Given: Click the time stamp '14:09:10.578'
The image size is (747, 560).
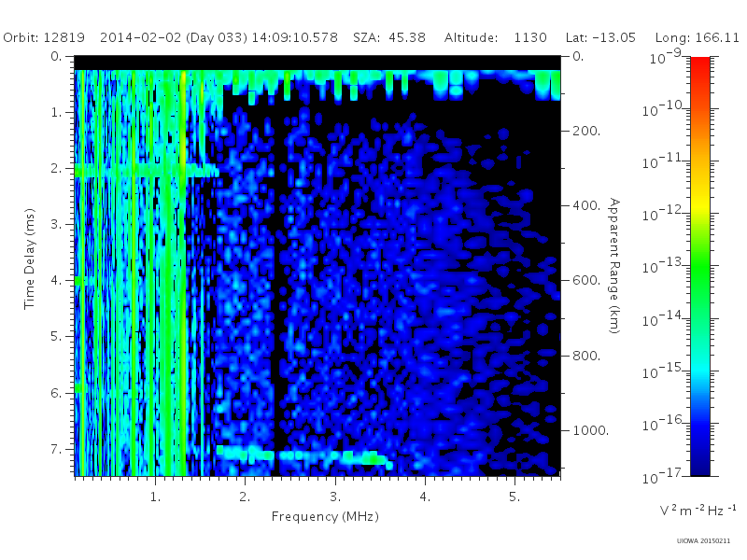Looking at the screenshot, I should click(x=294, y=37).
